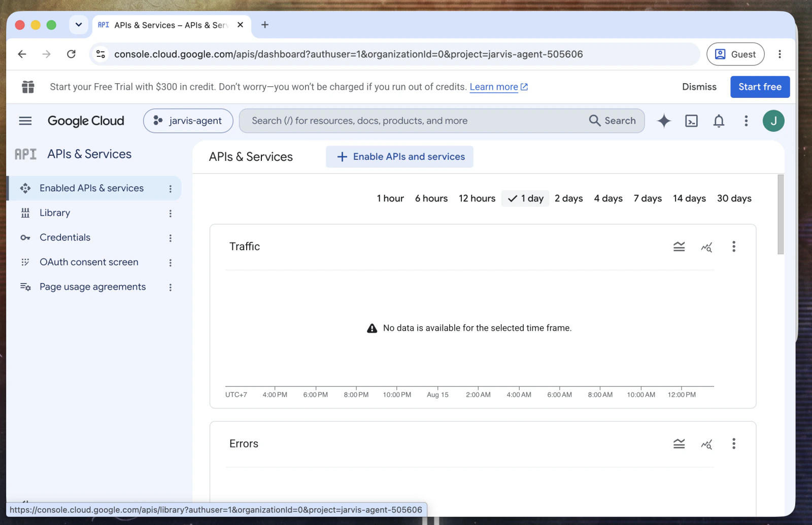Open a new browser tab with plus

265,25
